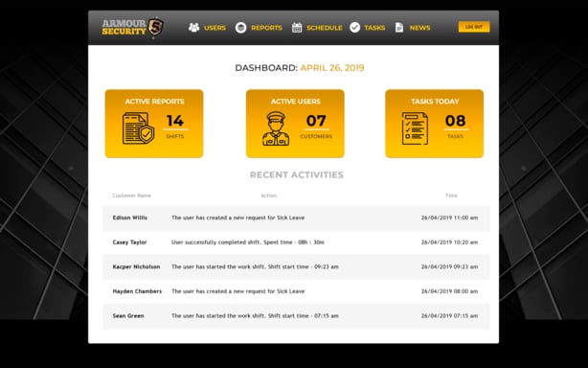Screen dimensions: 588x368
Task: Click the 26/04/2019 09:23 am timestamp
Action: (x=449, y=266)
